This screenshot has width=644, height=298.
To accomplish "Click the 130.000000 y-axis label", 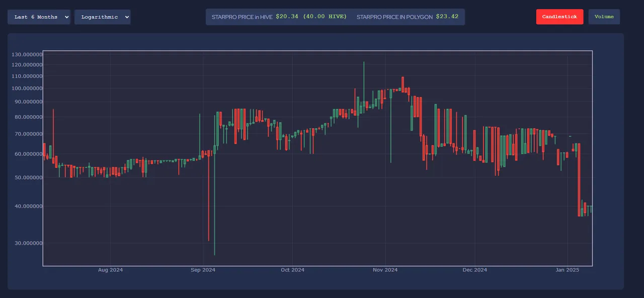I will tap(27, 54).
